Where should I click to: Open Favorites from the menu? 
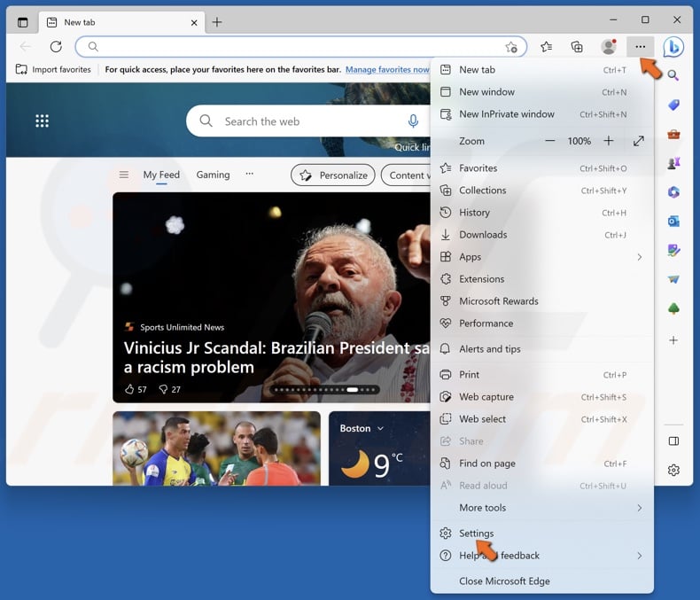(x=542, y=168)
